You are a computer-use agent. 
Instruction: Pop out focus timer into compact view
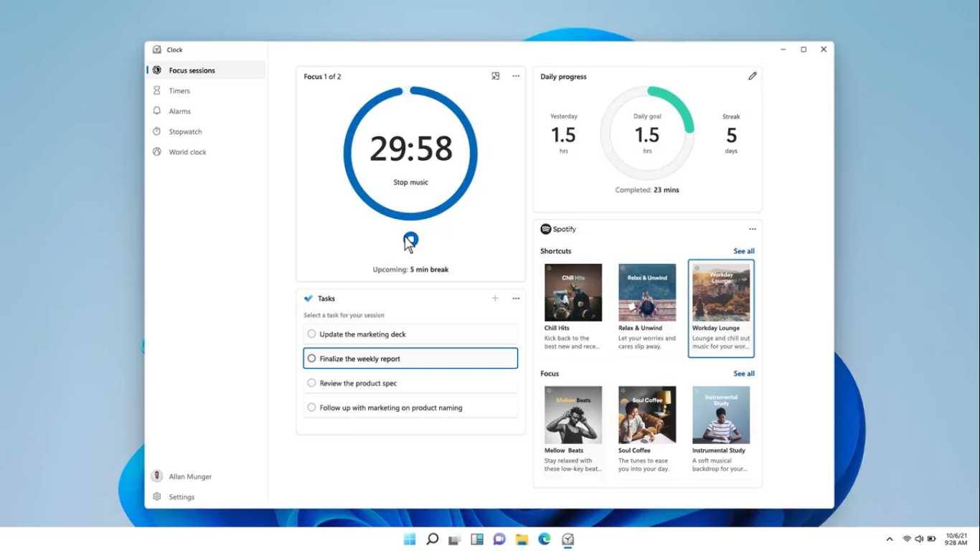pos(495,76)
